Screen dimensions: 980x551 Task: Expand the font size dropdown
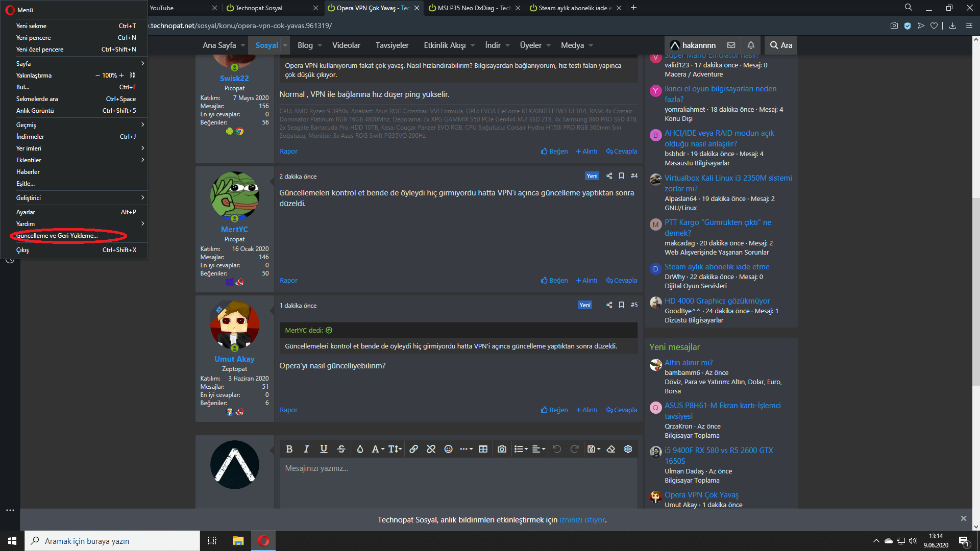[395, 449]
